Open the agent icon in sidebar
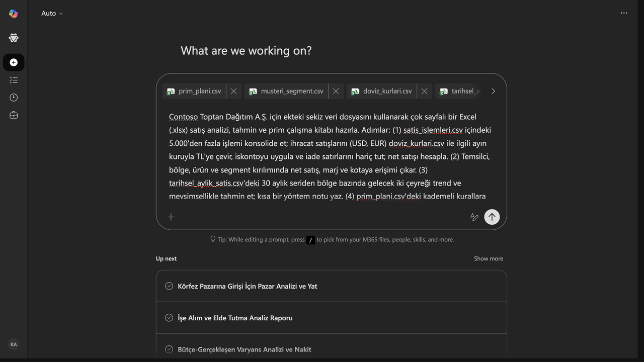 (x=14, y=38)
